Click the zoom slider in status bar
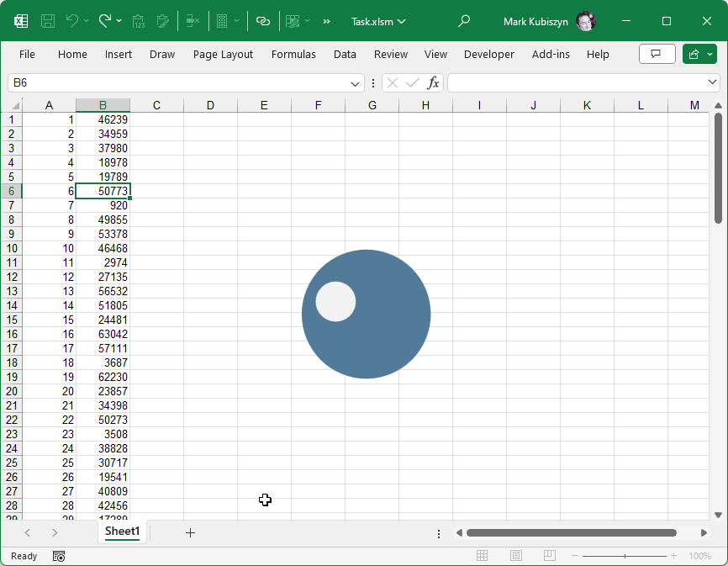This screenshot has height=566, width=728. click(625, 556)
